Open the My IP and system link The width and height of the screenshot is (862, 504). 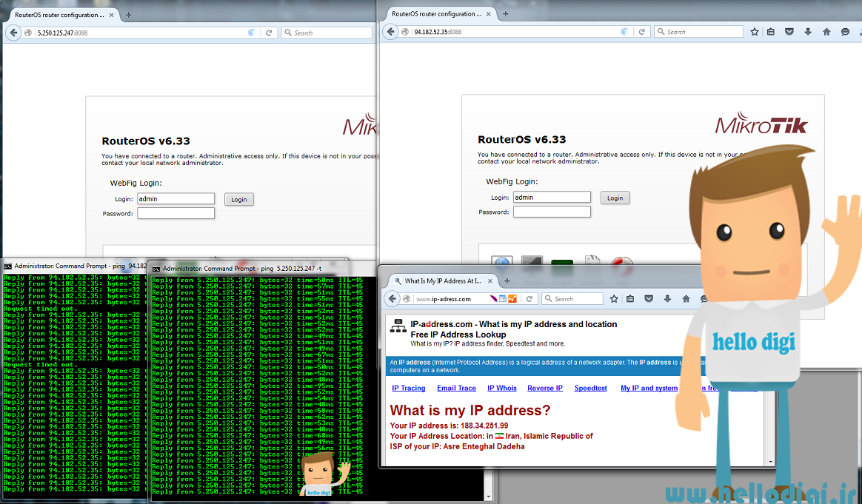point(649,388)
